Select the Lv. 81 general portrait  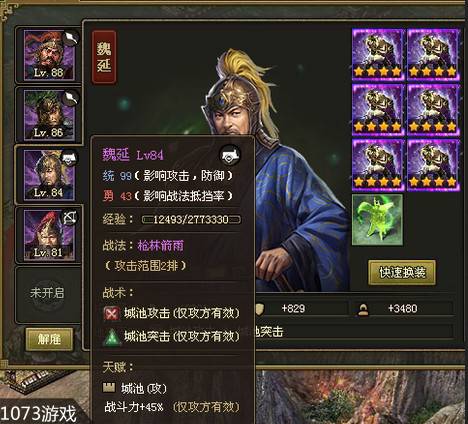click(x=49, y=235)
